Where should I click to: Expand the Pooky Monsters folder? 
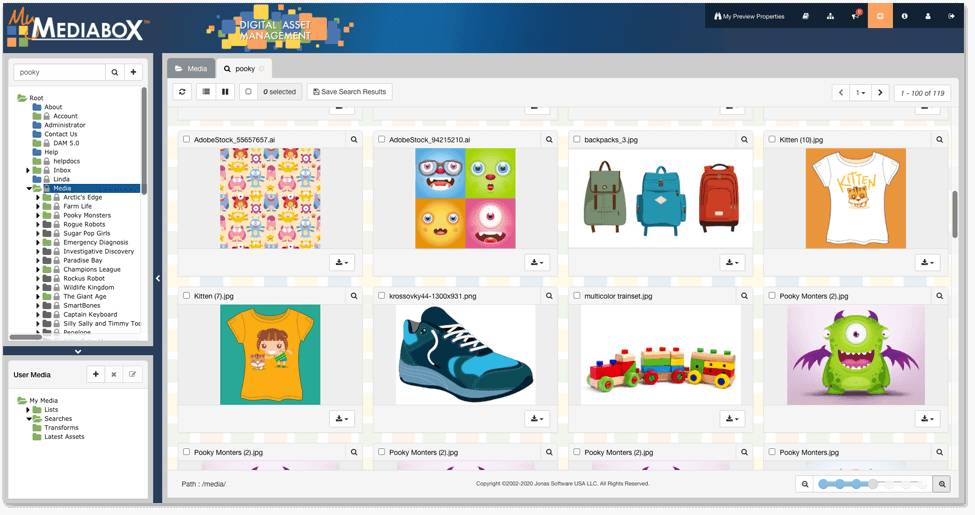click(38, 215)
